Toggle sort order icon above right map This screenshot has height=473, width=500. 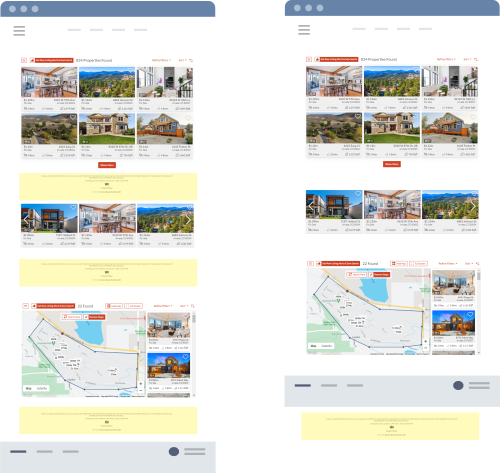point(477,264)
